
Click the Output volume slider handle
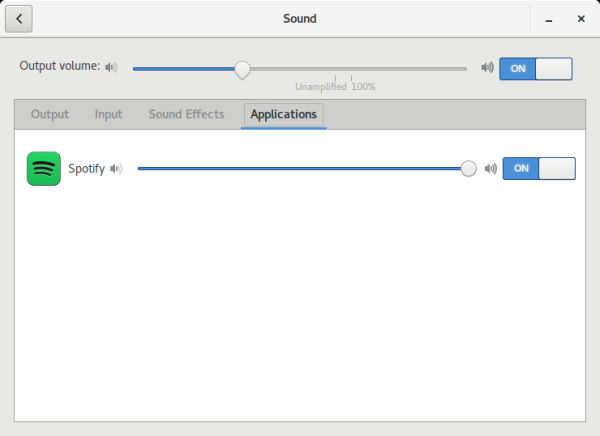[x=242, y=69]
